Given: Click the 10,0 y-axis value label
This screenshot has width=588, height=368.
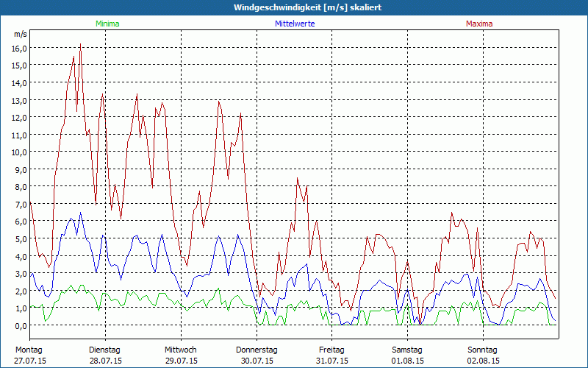Looking at the screenshot, I should (20, 152).
